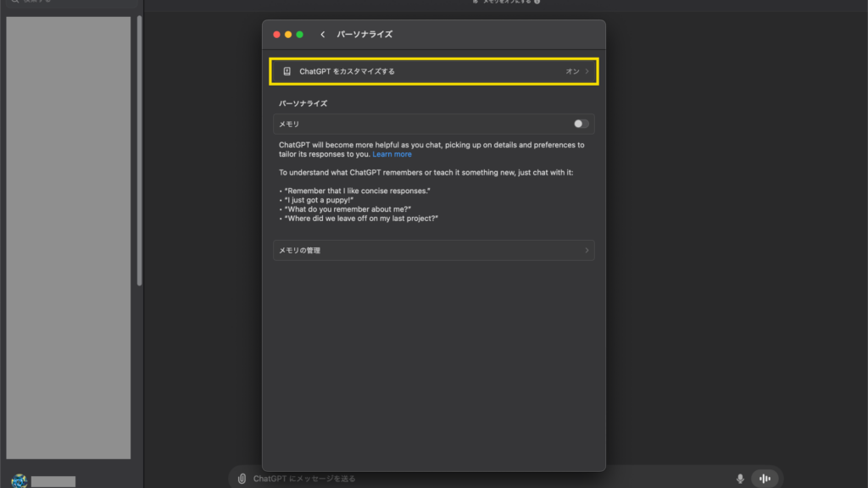The width and height of the screenshot is (868, 488).
Task: Toggle the メモリ switch on
Action: point(581,124)
